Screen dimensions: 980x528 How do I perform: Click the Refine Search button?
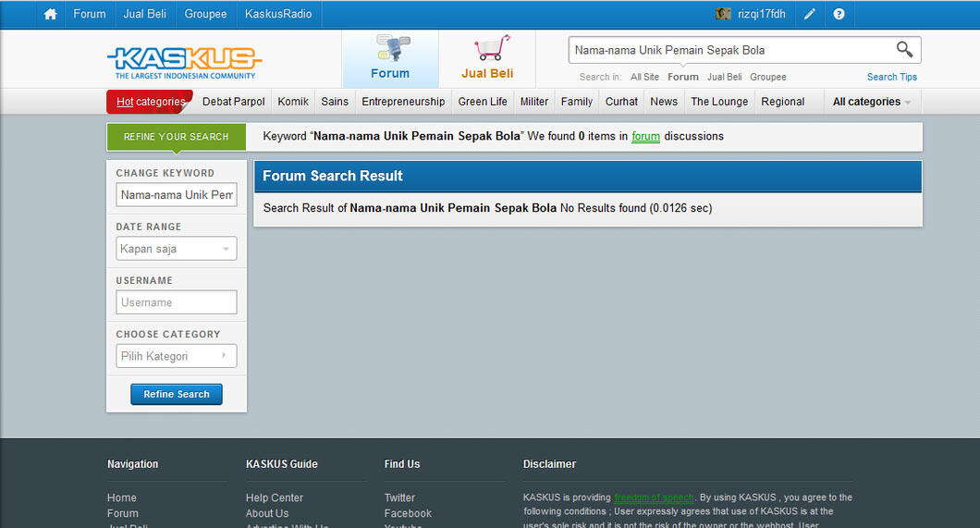coord(177,394)
